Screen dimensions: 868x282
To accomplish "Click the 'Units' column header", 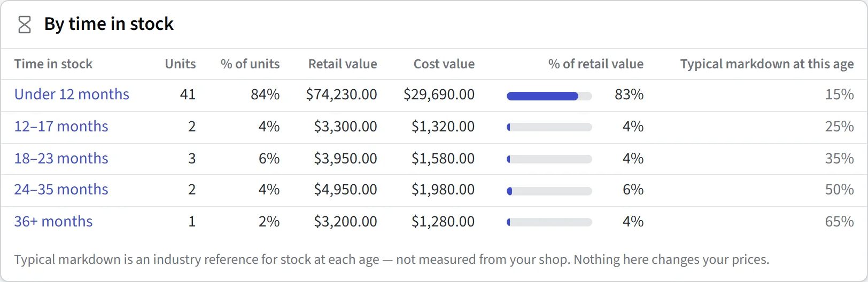I will pos(180,64).
